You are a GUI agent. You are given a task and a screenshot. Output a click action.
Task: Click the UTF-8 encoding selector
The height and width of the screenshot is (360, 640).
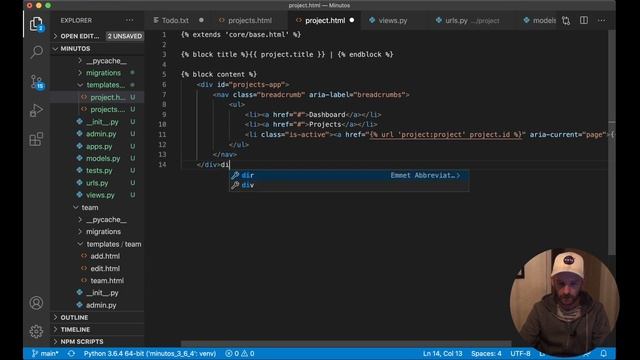pyautogui.click(x=520, y=353)
